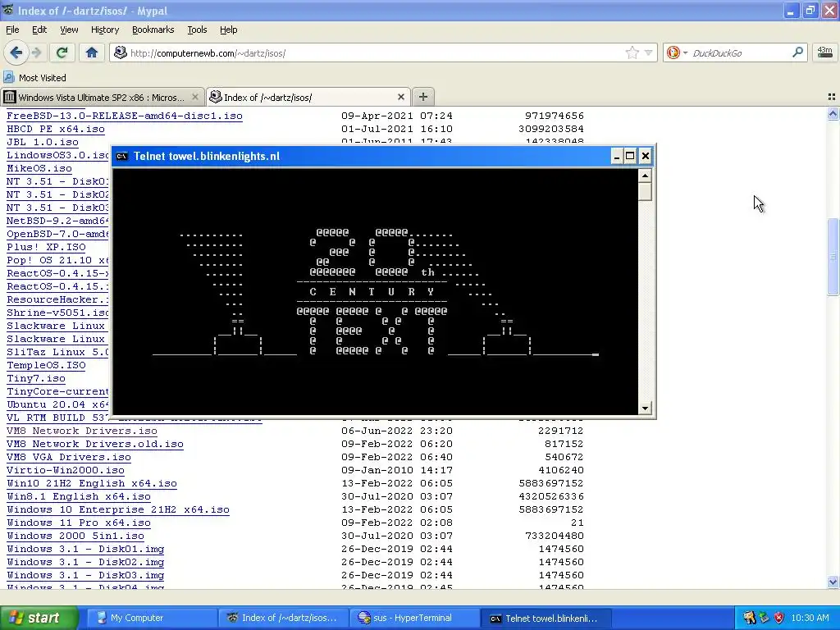Download Windows 2000 5in1.iso
The height and width of the screenshot is (630, 840).
click(x=75, y=536)
